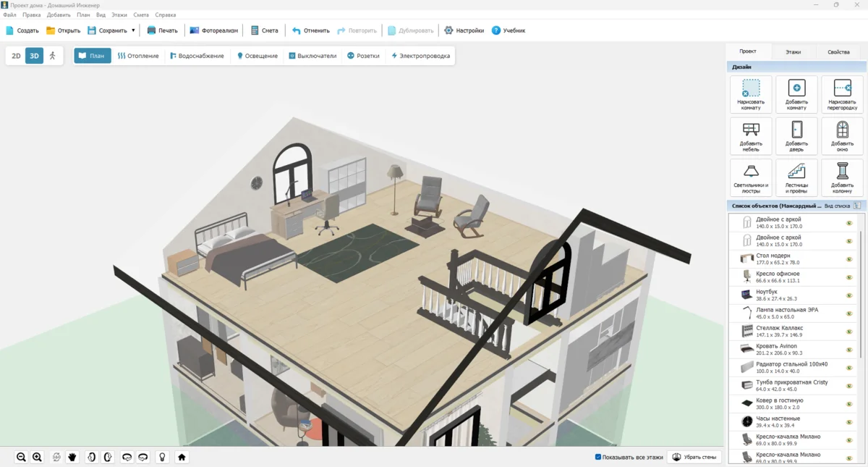Viewport: 868px width, 467px height.
Task: Open the Смета estimate toolbar button
Action: (264, 30)
